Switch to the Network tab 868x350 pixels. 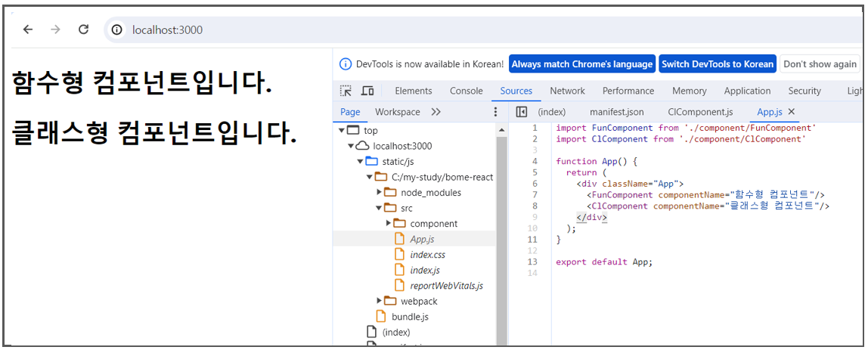tap(567, 91)
